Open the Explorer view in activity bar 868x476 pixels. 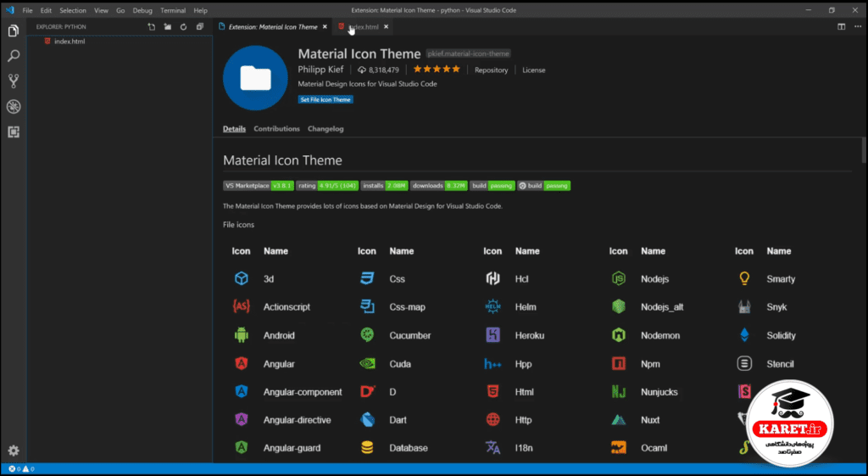pyautogui.click(x=14, y=31)
